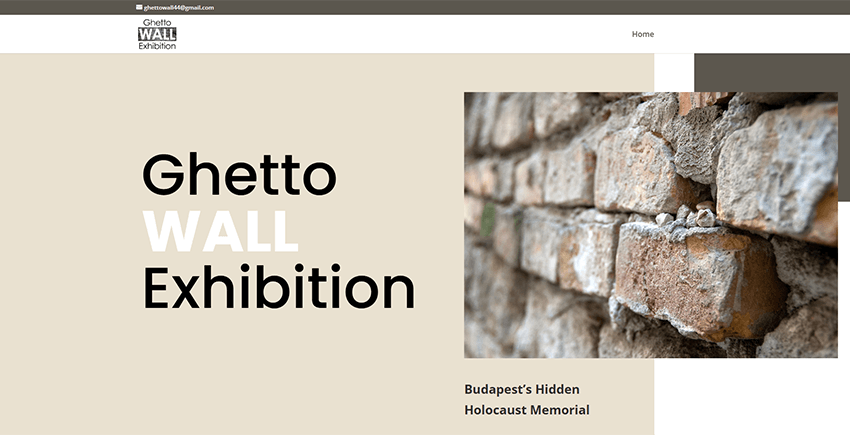Click the 'Holocaust Memorial' subtitle line

tap(527, 410)
